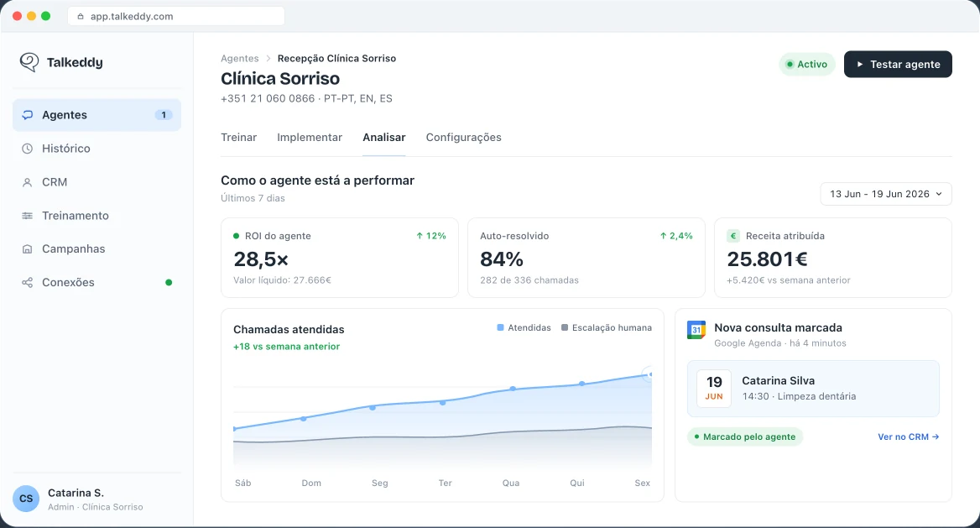This screenshot has width=980, height=528.
Task: Open Histórico in the sidebar
Action: point(96,149)
